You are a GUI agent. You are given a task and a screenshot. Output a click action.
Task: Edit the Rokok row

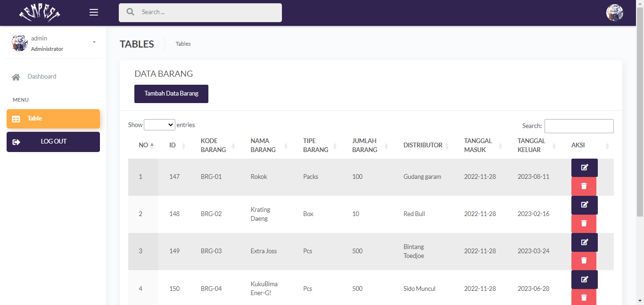click(x=585, y=168)
